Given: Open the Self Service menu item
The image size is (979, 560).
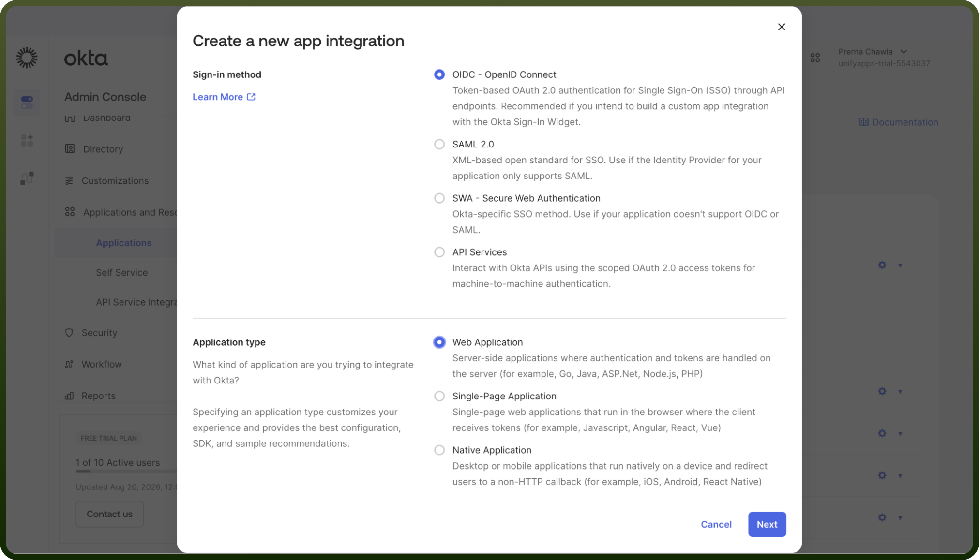Looking at the screenshot, I should tap(121, 272).
